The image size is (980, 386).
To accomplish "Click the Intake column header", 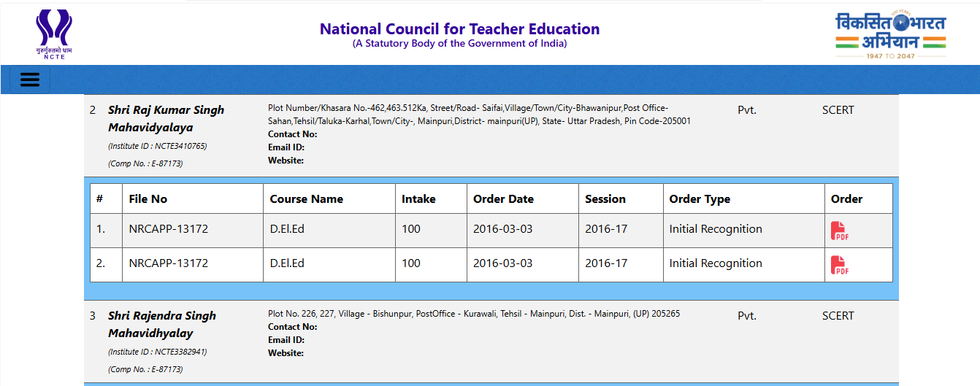I will (x=418, y=199).
